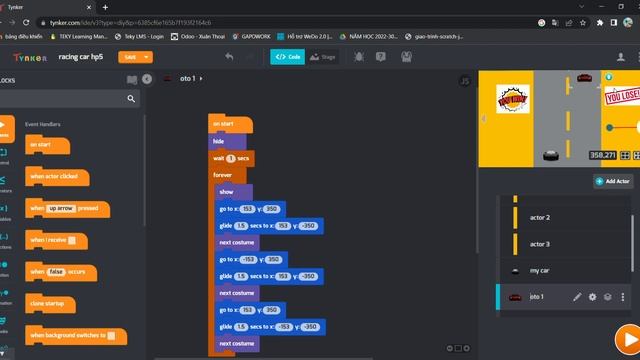Click the zoom-out circle in workspace corner
Image resolution: width=640 pixels, height=360 pixels.
point(449,348)
